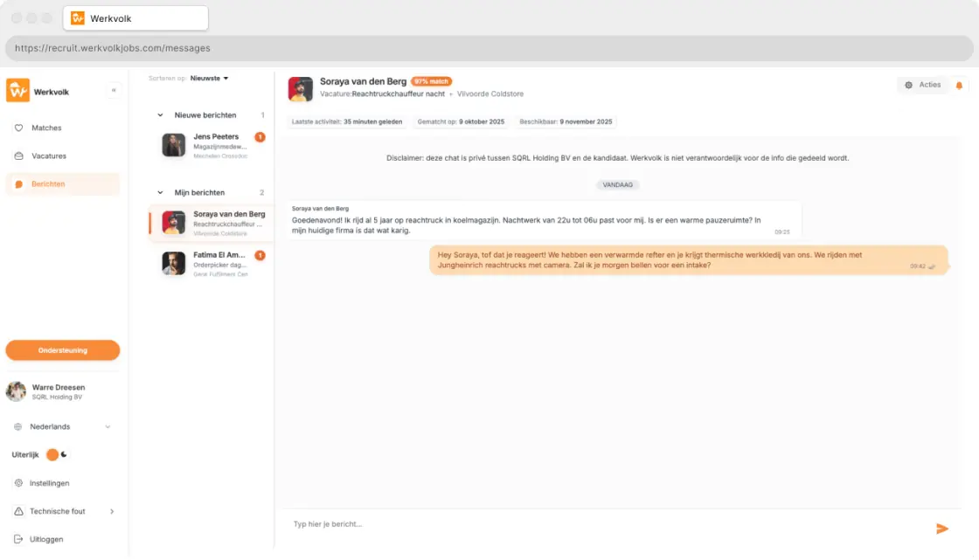Image resolution: width=979 pixels, height=560 pixels.
Task: Open the 'Sorteren op: Nieuwste' dropdown
Action: [208, 78]
